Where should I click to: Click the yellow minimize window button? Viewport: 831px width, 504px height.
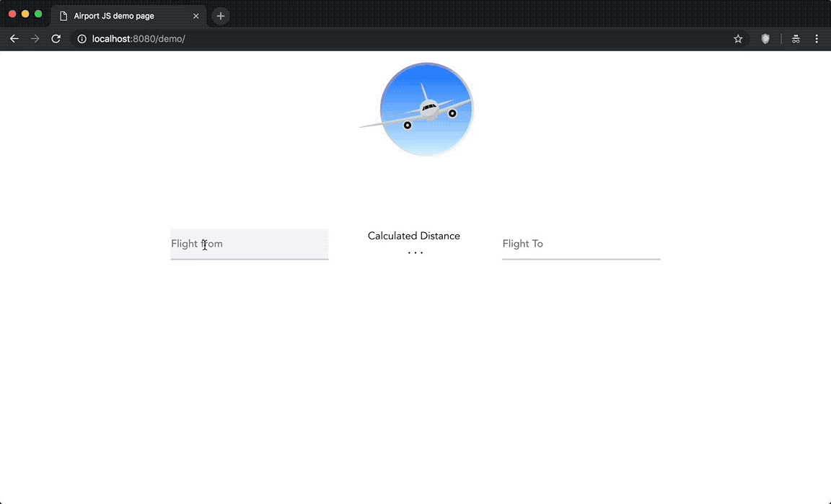pos(25,14)
